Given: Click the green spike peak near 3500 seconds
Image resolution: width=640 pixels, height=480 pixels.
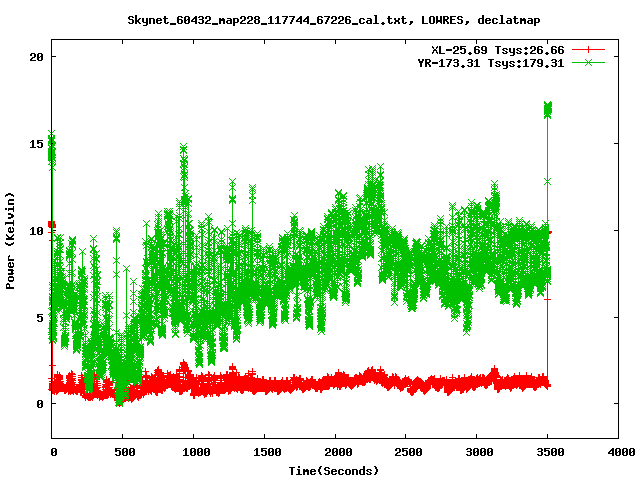Looking at the screenshot, I should [x=548, y=109].
